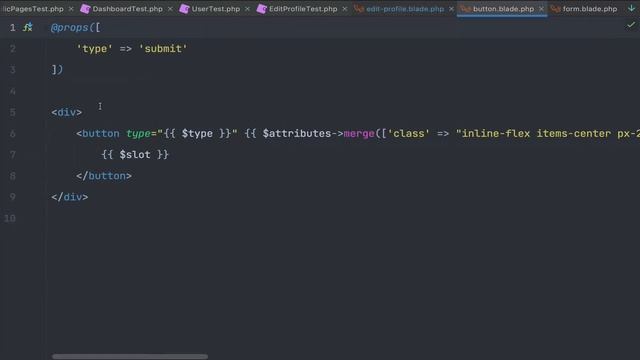Screen dimensions: 640x360
Task: Click the edit-profile.blade.php file icon
Action: pos(359,9)
